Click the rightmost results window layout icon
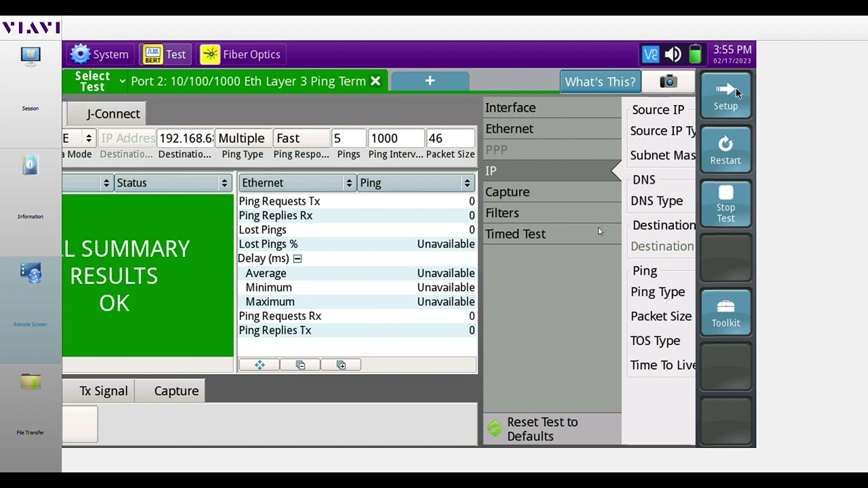This screenshot has height=488, width=868. click(x=341, y=365)
